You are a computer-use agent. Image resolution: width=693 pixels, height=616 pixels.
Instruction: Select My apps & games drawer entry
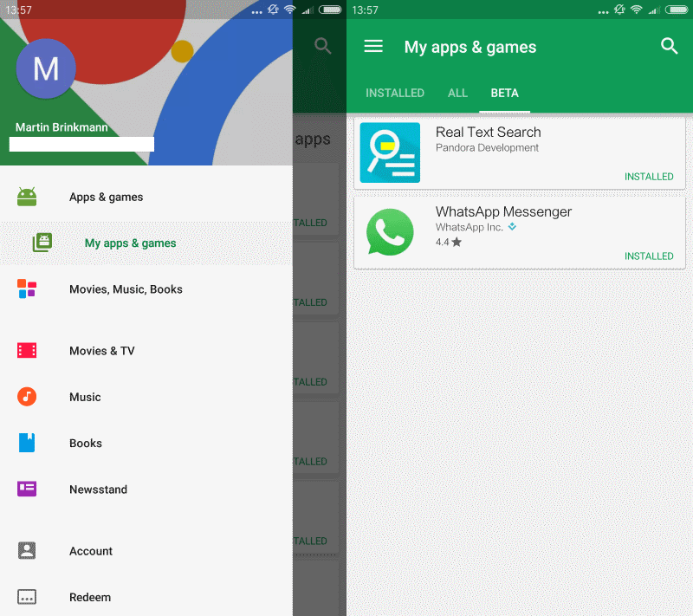tap(146, 243)
